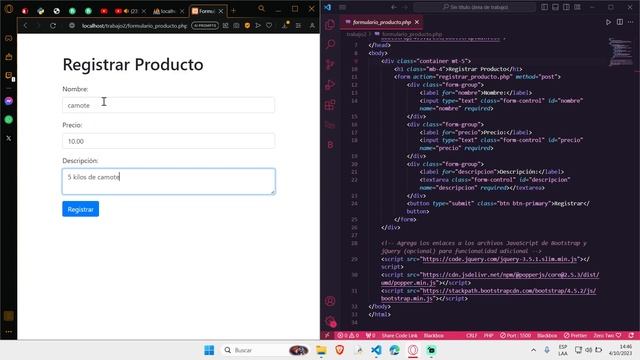Image resolution: width=640 pixels, height=360 pixels.
Task: Click Zero Two theme status item
Action: [607, 336]
